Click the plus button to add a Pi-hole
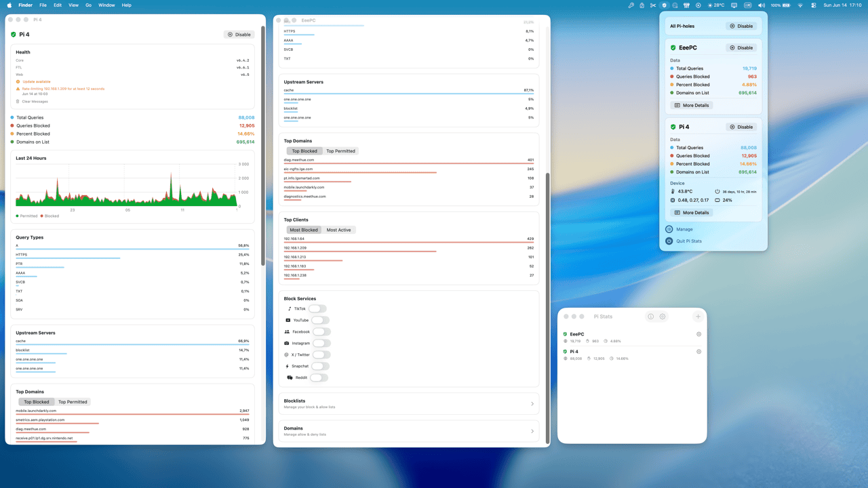 pos(698,317)
